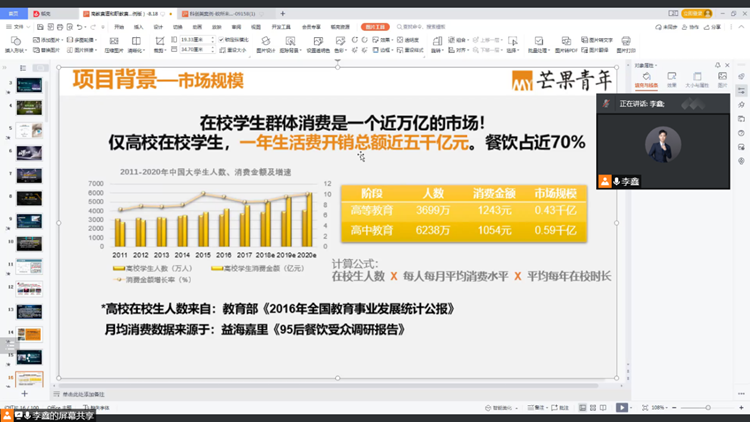
Task: Open the Fill & Line tab in properties pane
Action: click(646, 79)
